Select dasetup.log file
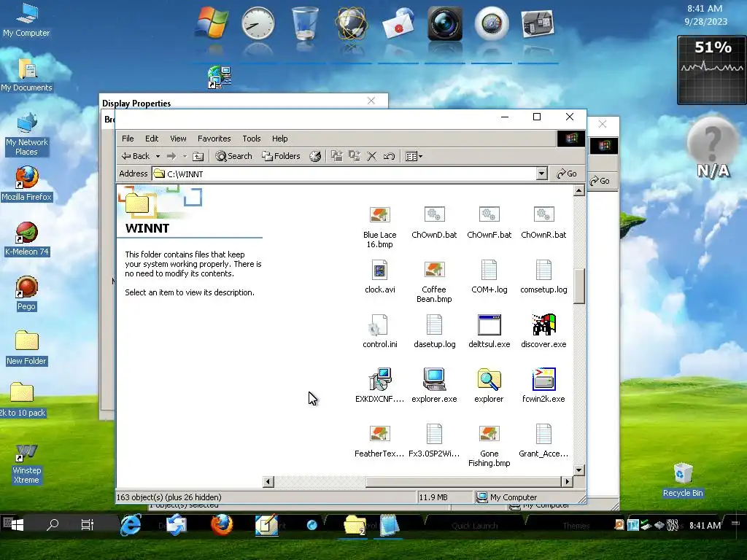The width and height of the screenshot is (747, 560). click(434, 332)
